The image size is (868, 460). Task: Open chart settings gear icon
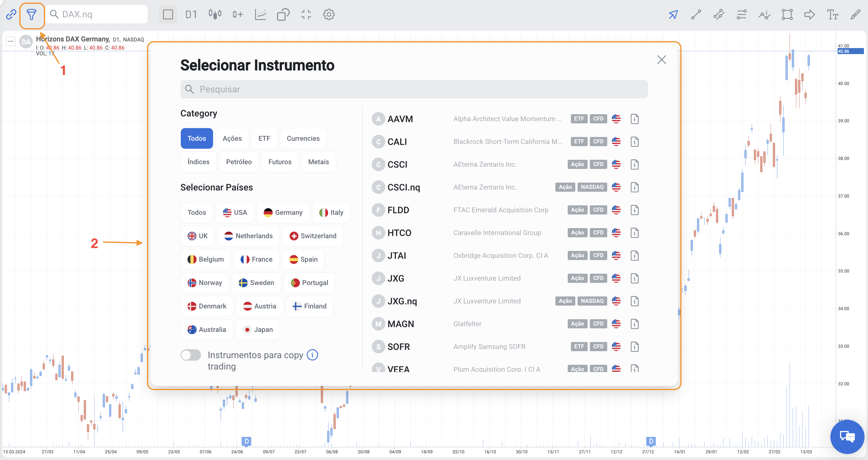[328, 15]
